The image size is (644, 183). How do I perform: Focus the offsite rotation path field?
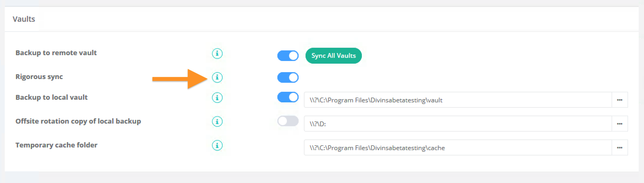tap(458, 124)
